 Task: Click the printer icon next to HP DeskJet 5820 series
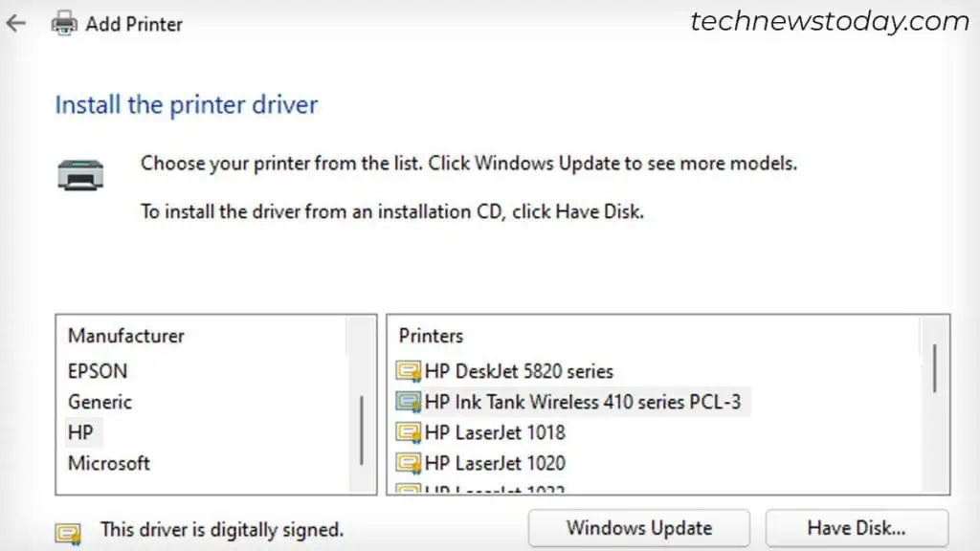point(412,371)
